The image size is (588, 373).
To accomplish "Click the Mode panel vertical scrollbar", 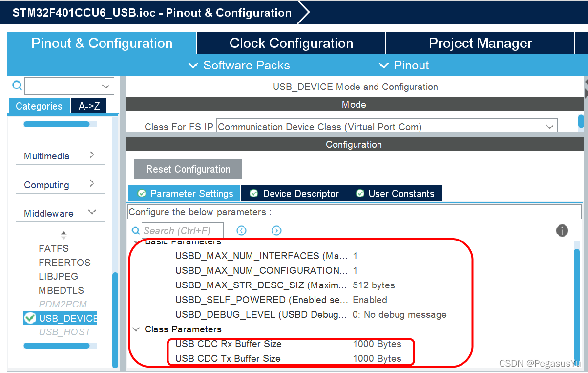I will 581,120.
